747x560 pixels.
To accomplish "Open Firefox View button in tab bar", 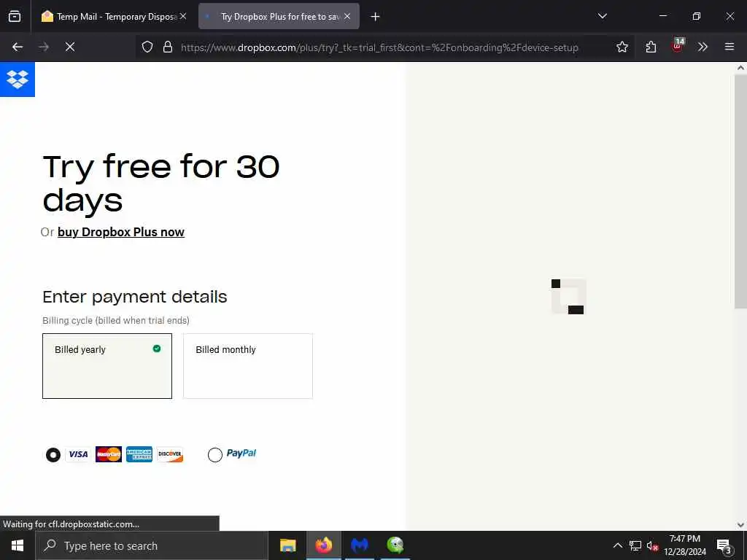I will [x=15, y=16].
